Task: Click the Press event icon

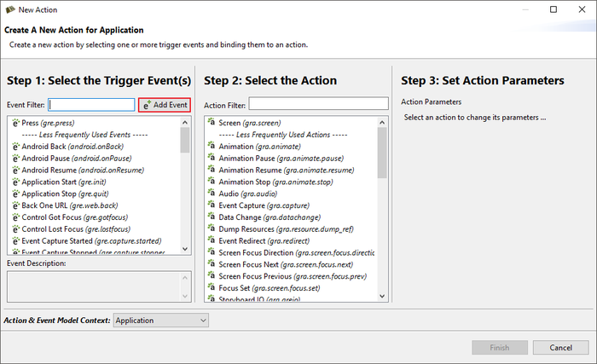Action: point(15,123)
